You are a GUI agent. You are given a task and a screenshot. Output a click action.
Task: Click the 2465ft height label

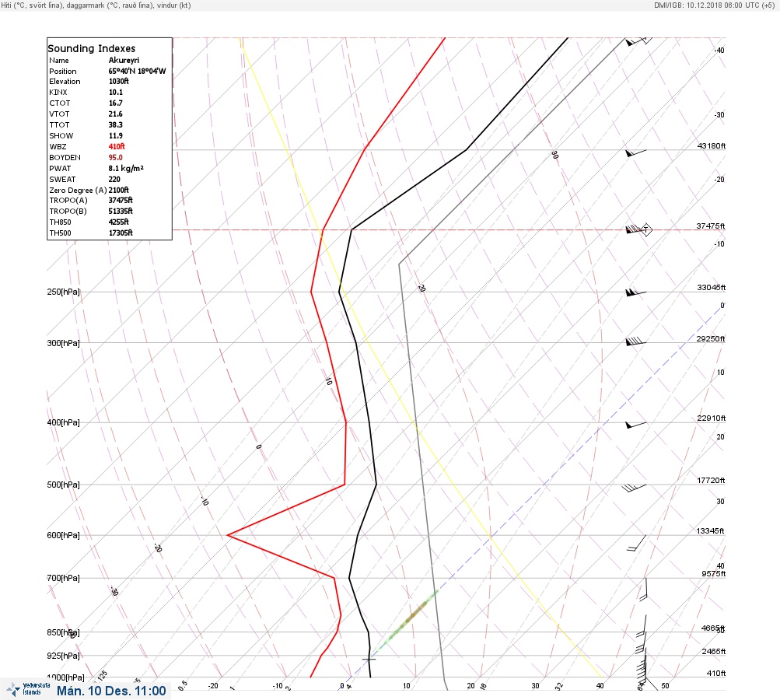tap(713, 651)
